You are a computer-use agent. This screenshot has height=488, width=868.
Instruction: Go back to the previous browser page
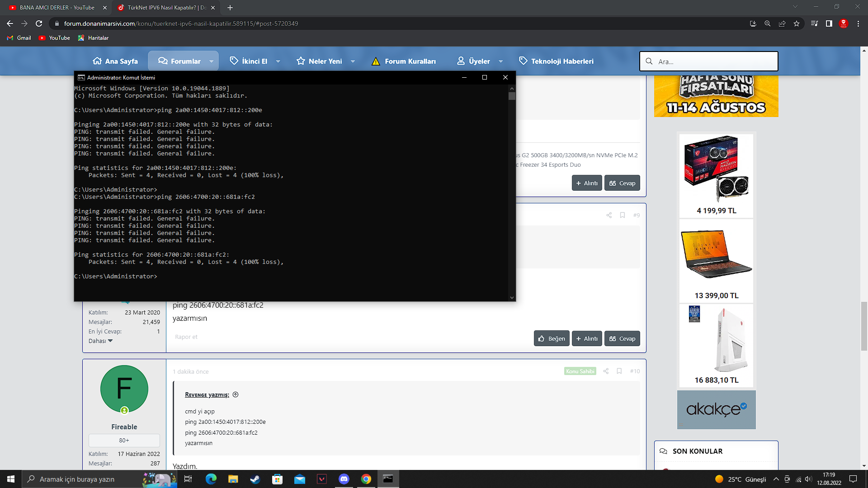click(x=10, y=23)
